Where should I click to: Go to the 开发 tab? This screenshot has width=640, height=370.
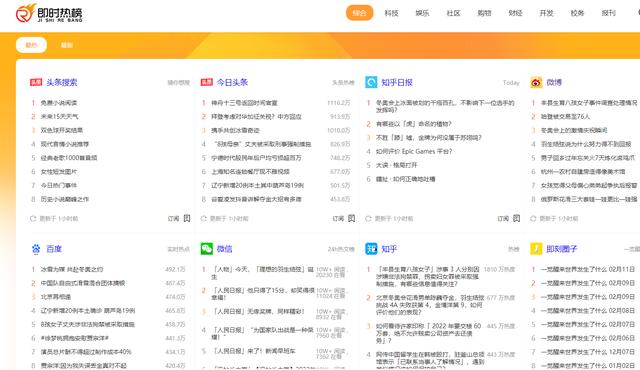coord(546,13)
